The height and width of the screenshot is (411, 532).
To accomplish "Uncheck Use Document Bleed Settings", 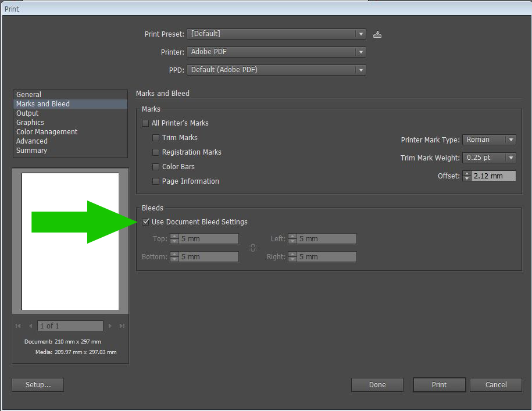I will point(145,222).
